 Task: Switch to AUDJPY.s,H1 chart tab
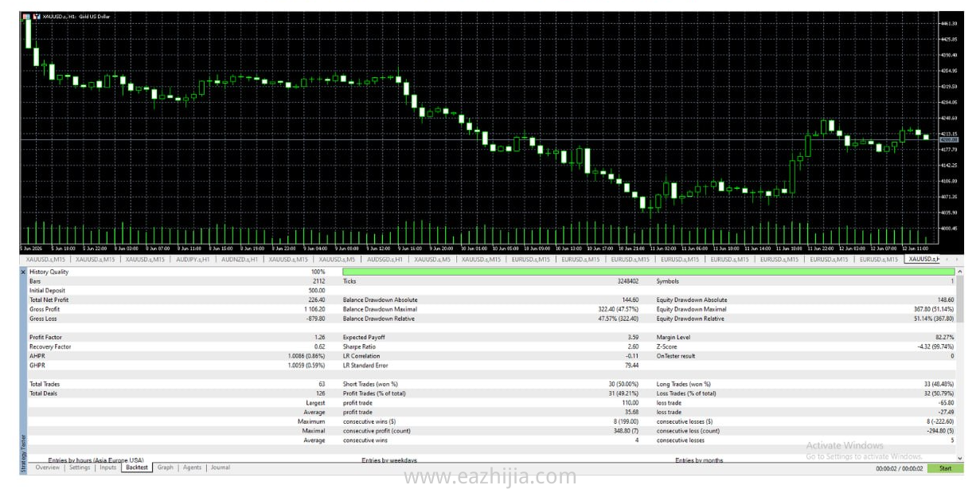[x=193, y=259]
